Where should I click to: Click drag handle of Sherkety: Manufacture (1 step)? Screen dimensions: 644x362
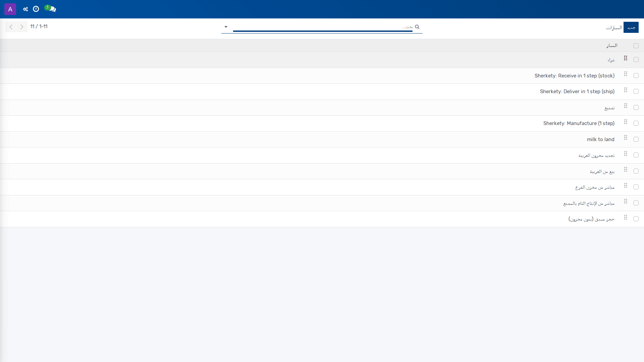tap(626, 122)
